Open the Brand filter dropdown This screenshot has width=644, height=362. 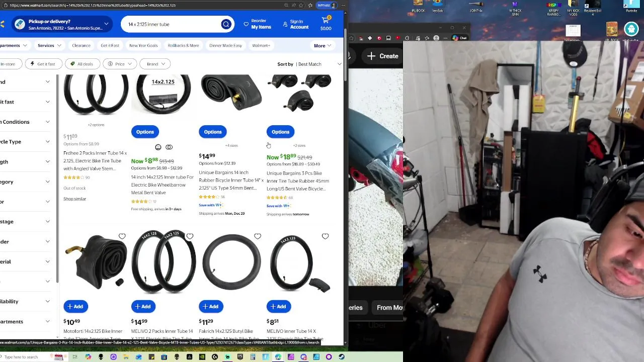pyautogui.click(x=155, y=64)
